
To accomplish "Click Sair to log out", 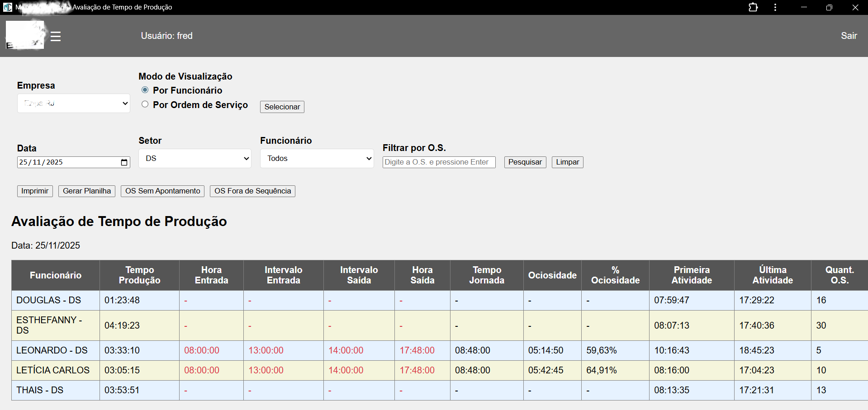I will point(849,36).
